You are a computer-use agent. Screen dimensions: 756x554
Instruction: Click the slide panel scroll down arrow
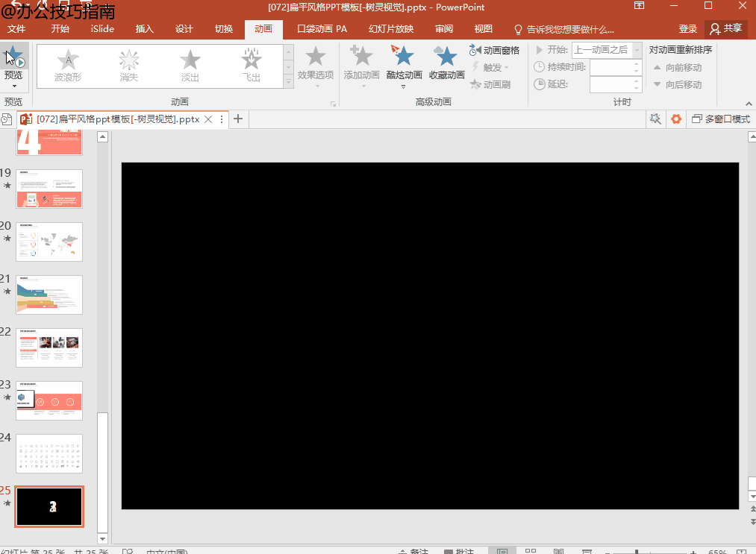coord(102,538)
